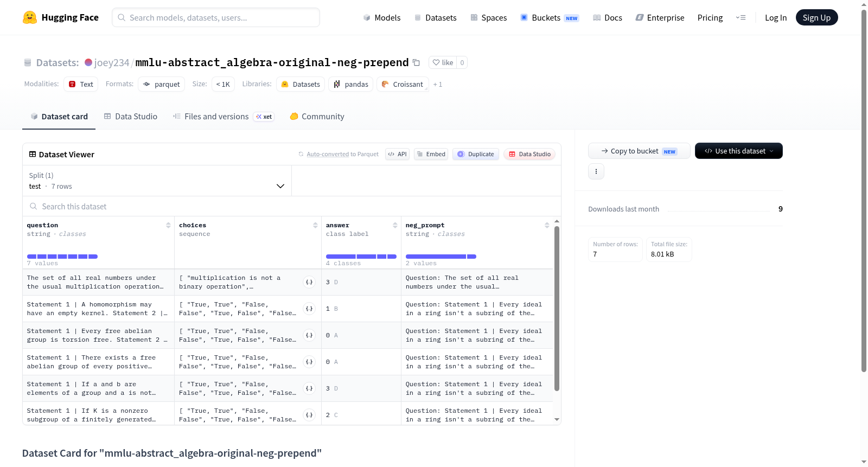This screenshot has width=868, height=467.
Task: Click the 'Question: The set of all real' neg_prompt cell
Action: pyautogui.click(x=477, y=282)
